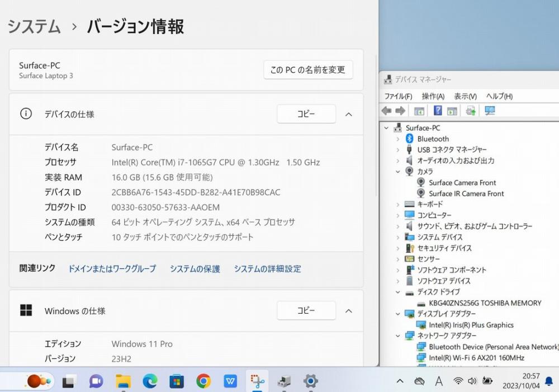Click the icon beside システム デバイス
This screenshot has height=392, width=559.
tap(410, 237)
